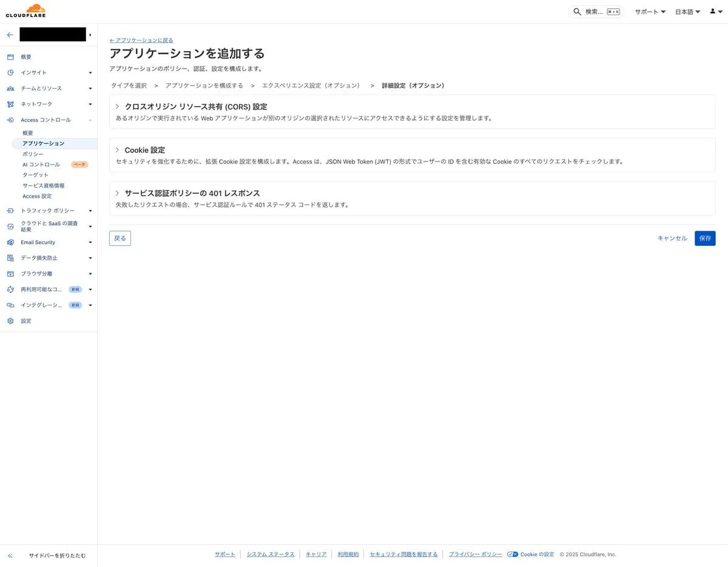Select サービス資格情報 in the sidebar
This screenshot has height=567, width=728.
(43, 186)
